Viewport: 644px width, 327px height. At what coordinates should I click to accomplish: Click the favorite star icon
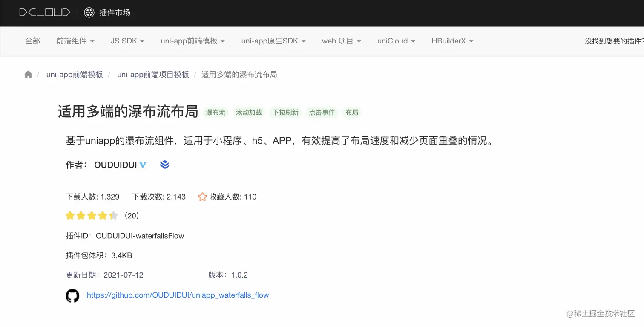click(x=202, y=197)
